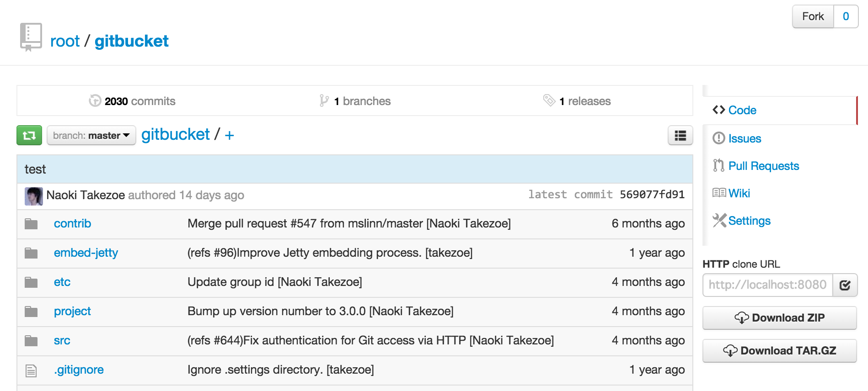The height and width of the screenshot is (391, 868).
Task: Open latest commit 569077fd91
Action: [652, 195]
